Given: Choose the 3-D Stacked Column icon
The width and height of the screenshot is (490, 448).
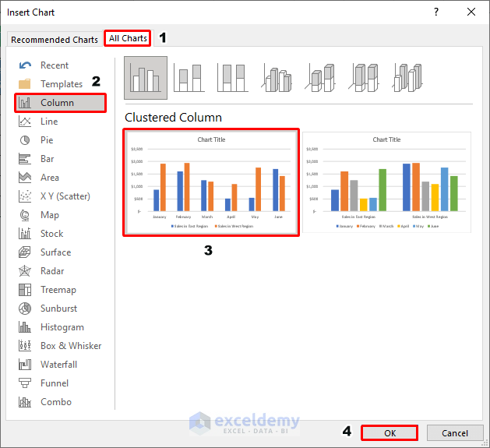Looking at the screenshot, I should pos(320,78).
